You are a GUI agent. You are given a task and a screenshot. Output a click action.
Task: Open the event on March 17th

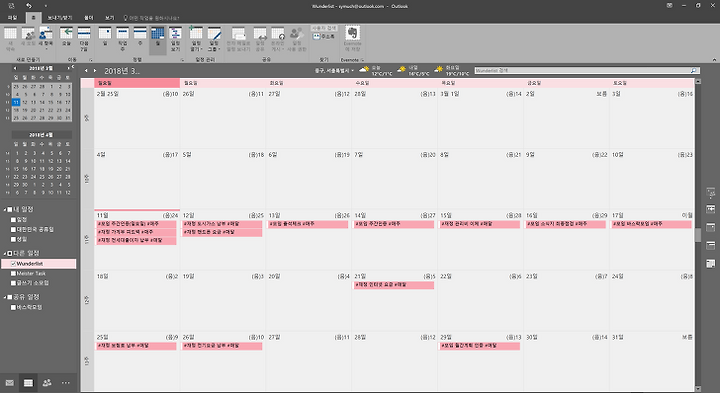652,224
